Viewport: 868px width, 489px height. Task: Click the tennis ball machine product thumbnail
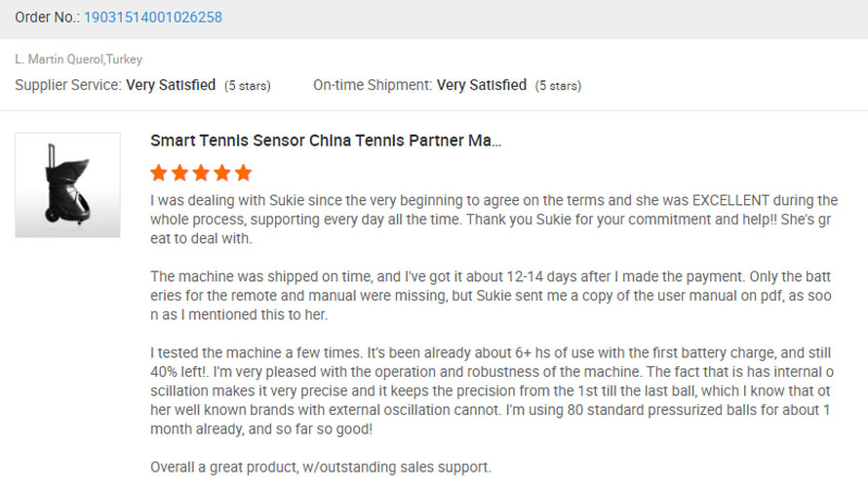point(67,185)
